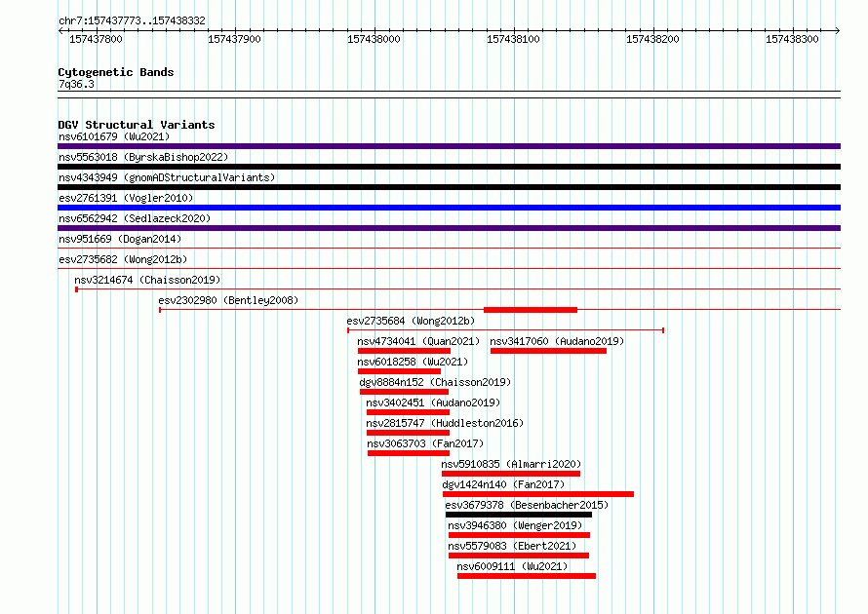Image resolution: width=868 pixels, height=614 pixels.
Task: Open esv3679378 (Besenbacher2015) label
Action: point(527,505)
